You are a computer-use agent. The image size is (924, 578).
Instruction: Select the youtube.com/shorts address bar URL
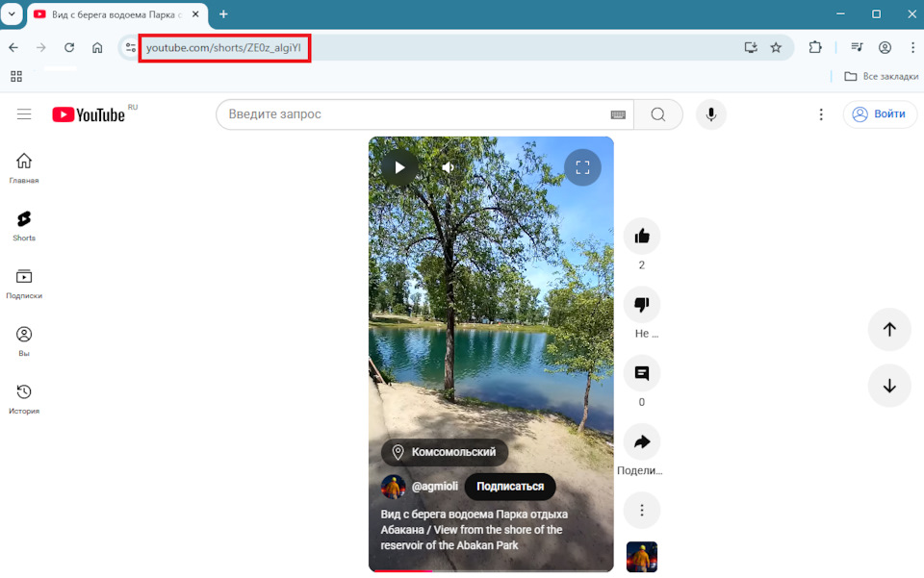(224, 48)
